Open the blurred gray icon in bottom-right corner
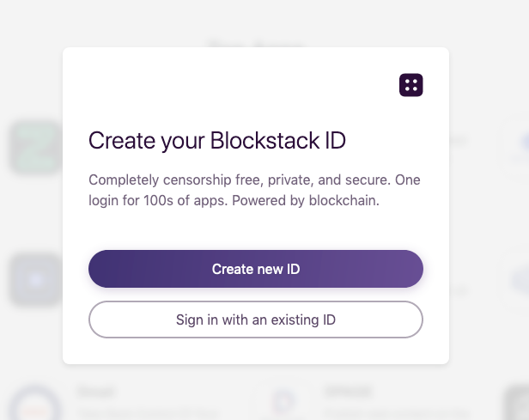This screenshot has height=420, width=529. [518, 405]
